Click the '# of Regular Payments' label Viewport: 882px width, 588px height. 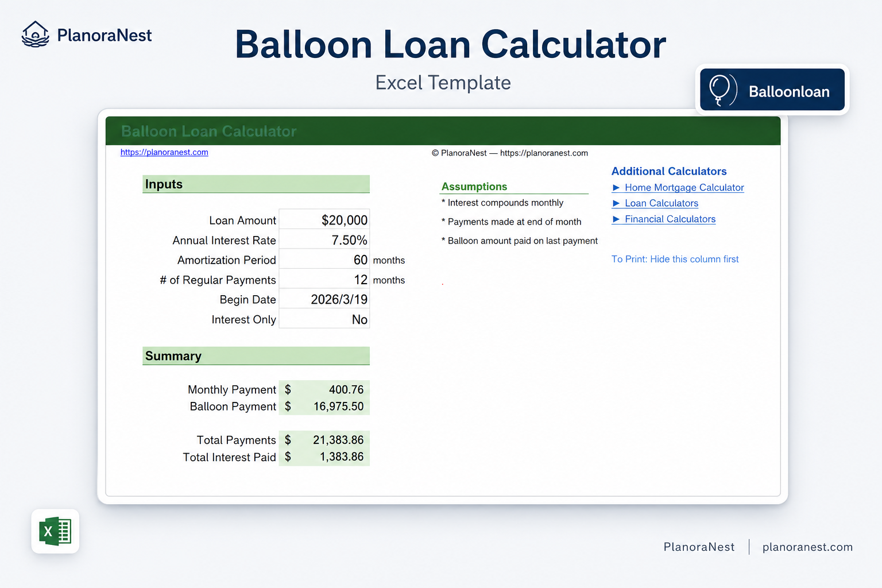tap(218, 280)
